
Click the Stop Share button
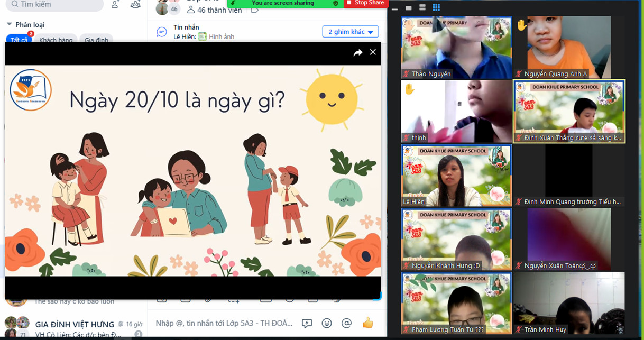tap(364, 3)
